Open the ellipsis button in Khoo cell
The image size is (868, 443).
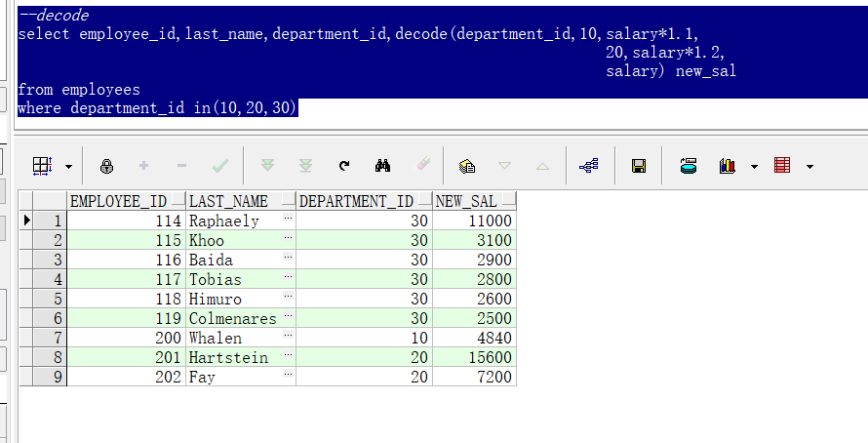(288, 237)
